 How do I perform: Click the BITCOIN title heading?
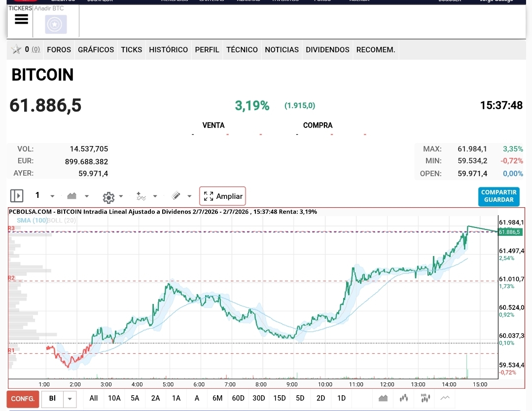42,75
